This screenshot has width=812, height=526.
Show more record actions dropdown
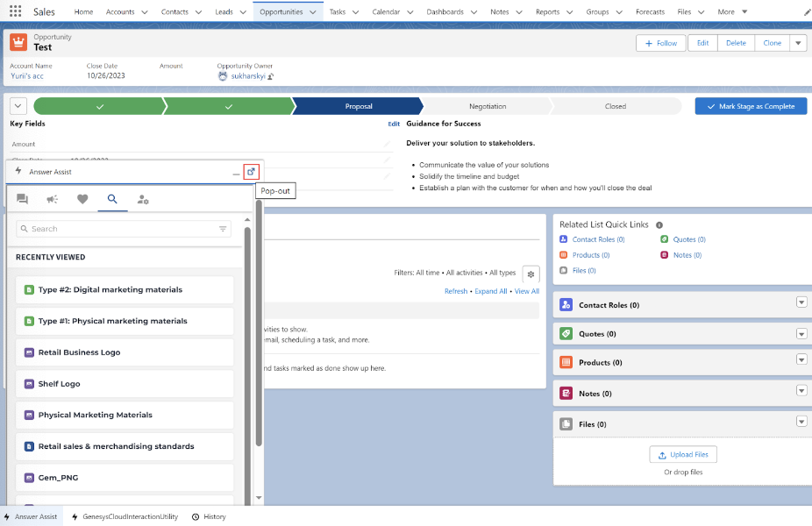pyautogui.click(x=798, y=43)
